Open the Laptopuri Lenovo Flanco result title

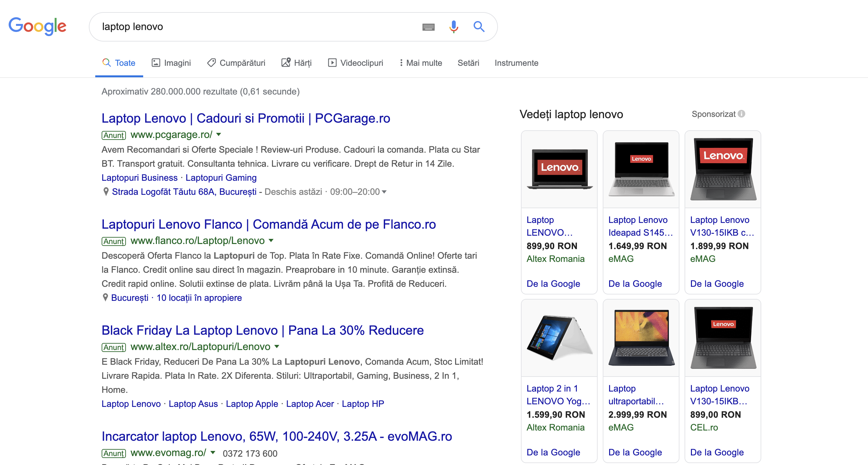(268, 225)
